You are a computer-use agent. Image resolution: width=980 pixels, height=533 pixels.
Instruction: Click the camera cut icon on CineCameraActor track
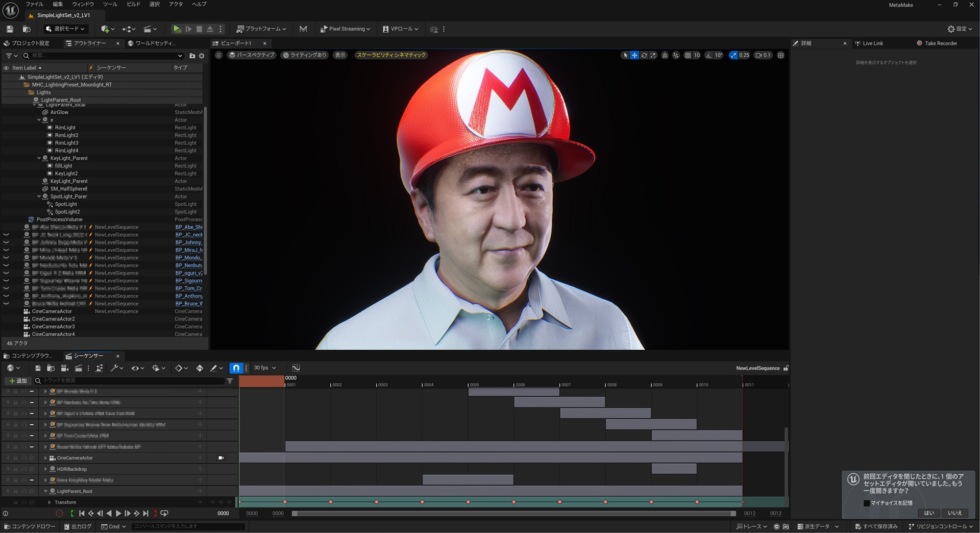[221, 458]
